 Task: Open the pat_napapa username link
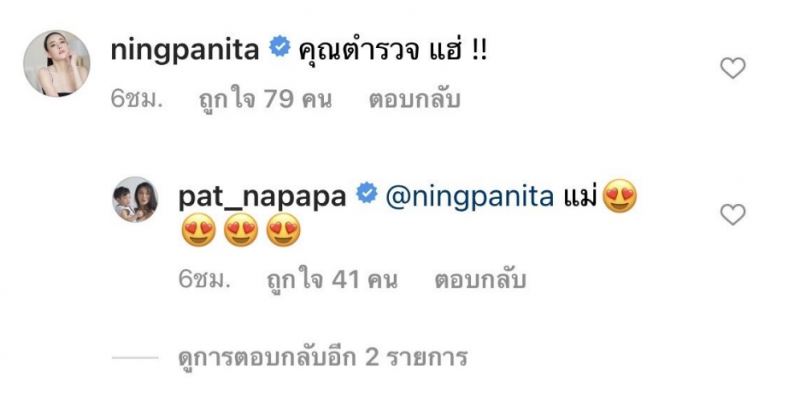click(262, 198)
